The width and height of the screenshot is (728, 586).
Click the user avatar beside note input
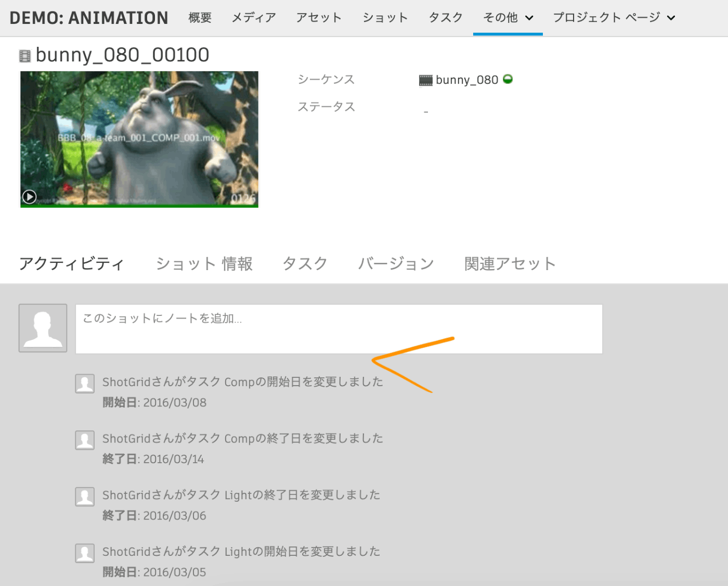coord(43,328)
